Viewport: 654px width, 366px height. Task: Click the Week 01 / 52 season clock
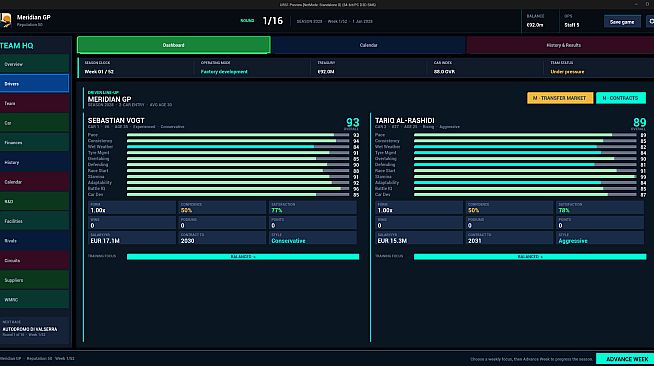pos(99,72)
